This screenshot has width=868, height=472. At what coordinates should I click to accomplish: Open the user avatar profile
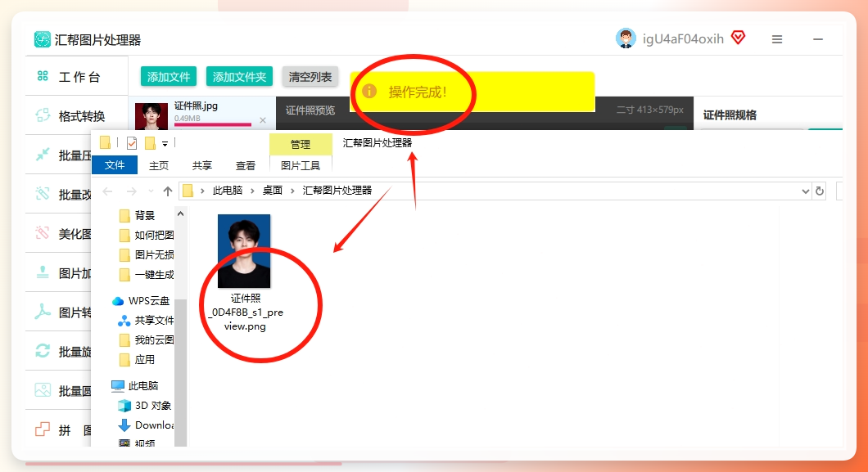coord(626,38)
